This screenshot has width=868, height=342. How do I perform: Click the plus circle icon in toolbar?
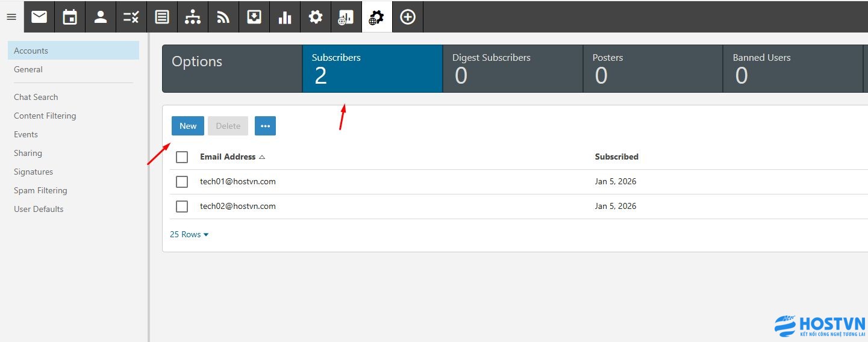pyautogui.click(x=408, y=17)
